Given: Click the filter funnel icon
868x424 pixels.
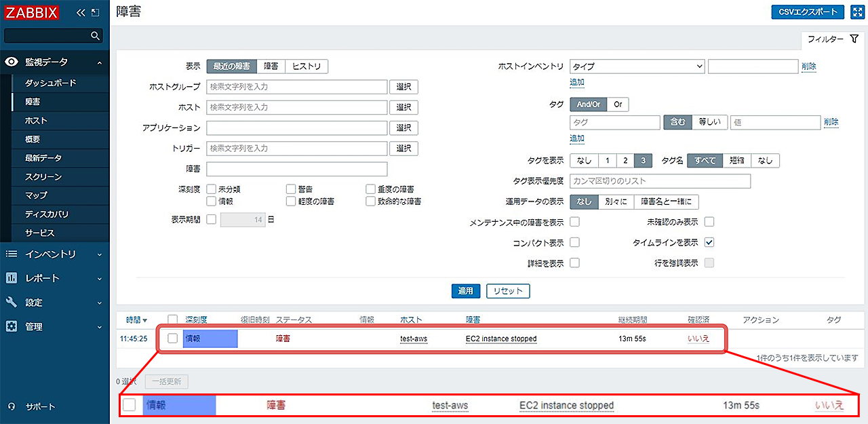Looking at the screenshot, I should point(854,39).
